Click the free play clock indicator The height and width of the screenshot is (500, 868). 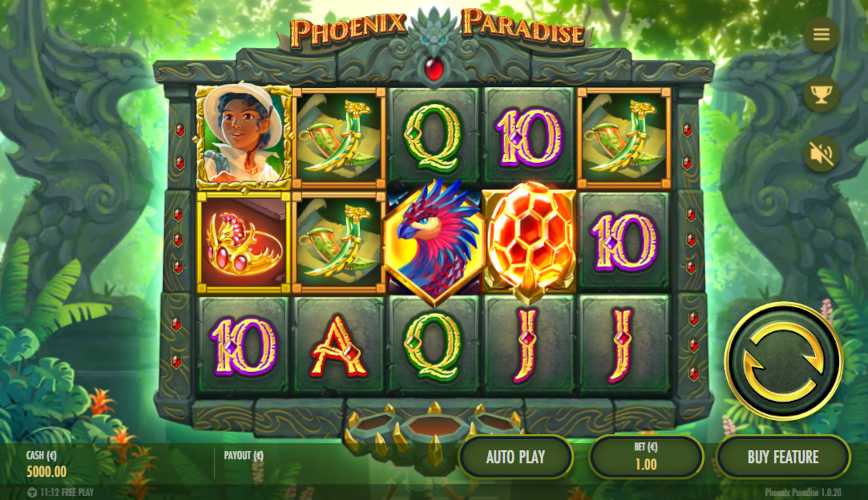point(61,492)
